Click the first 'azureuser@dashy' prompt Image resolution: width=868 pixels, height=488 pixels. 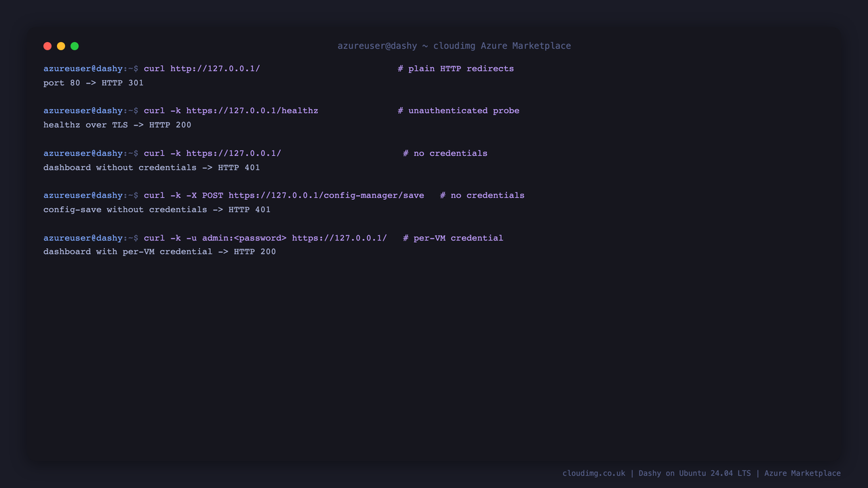[x=91, y=68]
